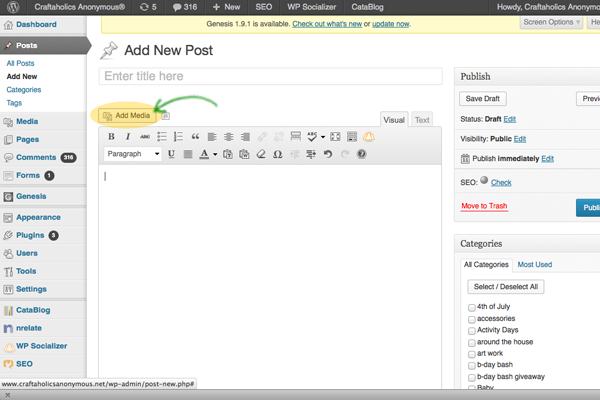Open All Posts in the sidebar

pyautogui.click(x=20, y=63)
